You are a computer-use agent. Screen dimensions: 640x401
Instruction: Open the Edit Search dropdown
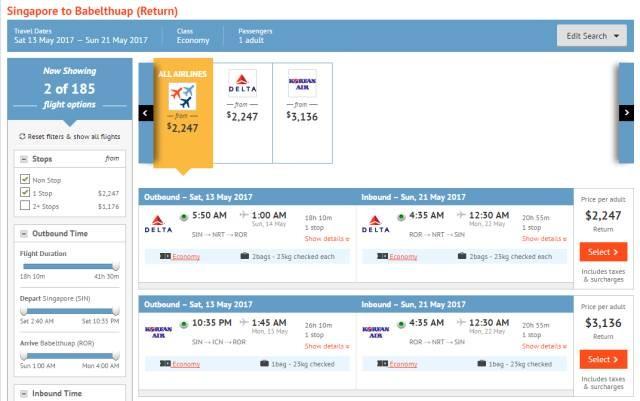591,36
